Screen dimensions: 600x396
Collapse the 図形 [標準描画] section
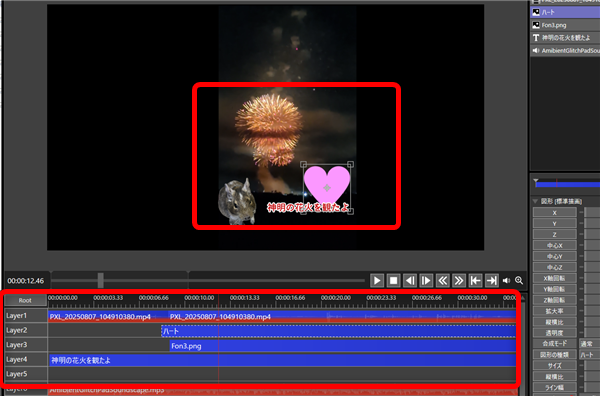pyautogui.click(x=535, y=201)
